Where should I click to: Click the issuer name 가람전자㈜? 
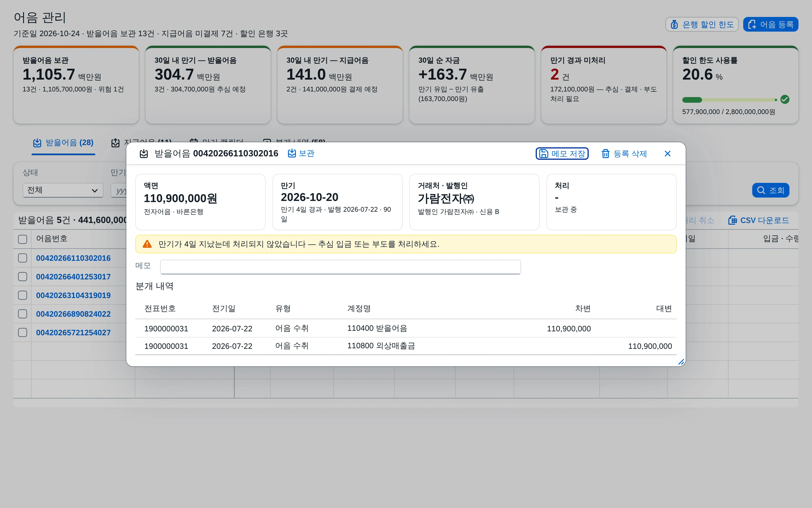click(446, 198)
